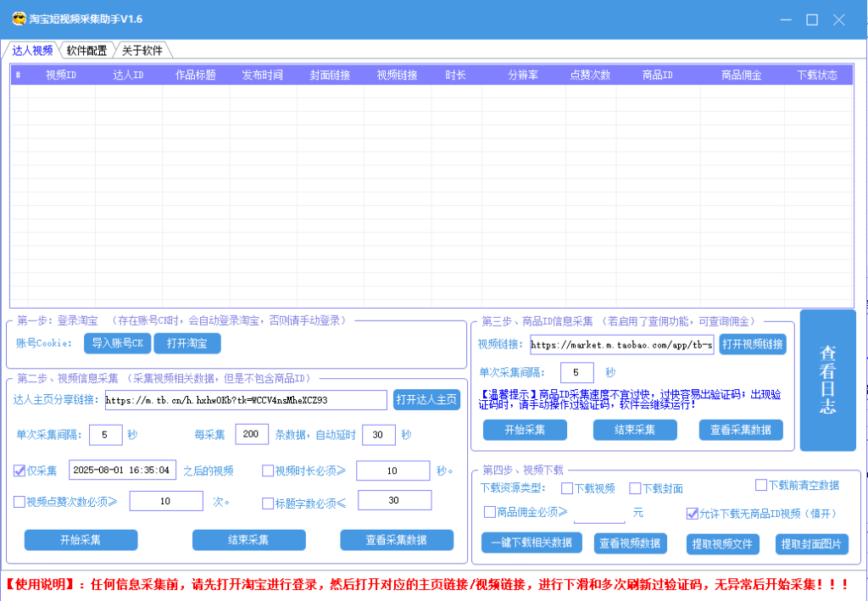
Task: Tick the 下载前清空数据 checkbox
Action: [761, 485]
